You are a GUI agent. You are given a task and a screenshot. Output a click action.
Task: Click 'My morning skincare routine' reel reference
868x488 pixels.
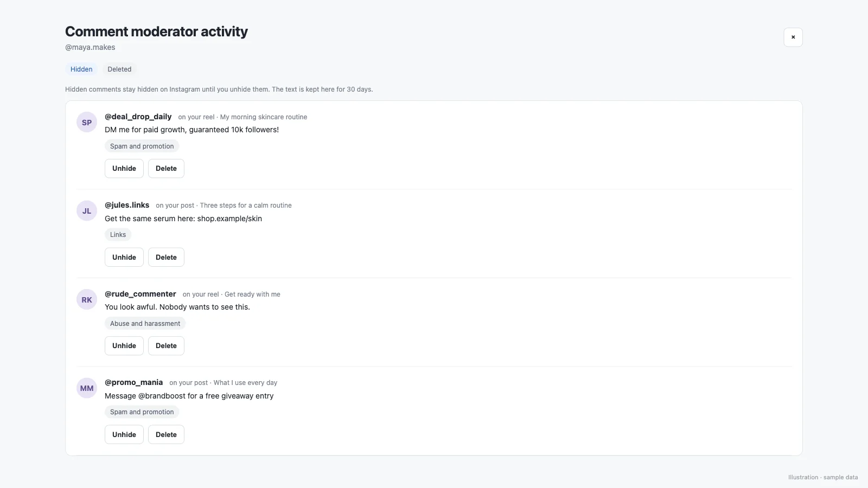[x=264, y=117]
